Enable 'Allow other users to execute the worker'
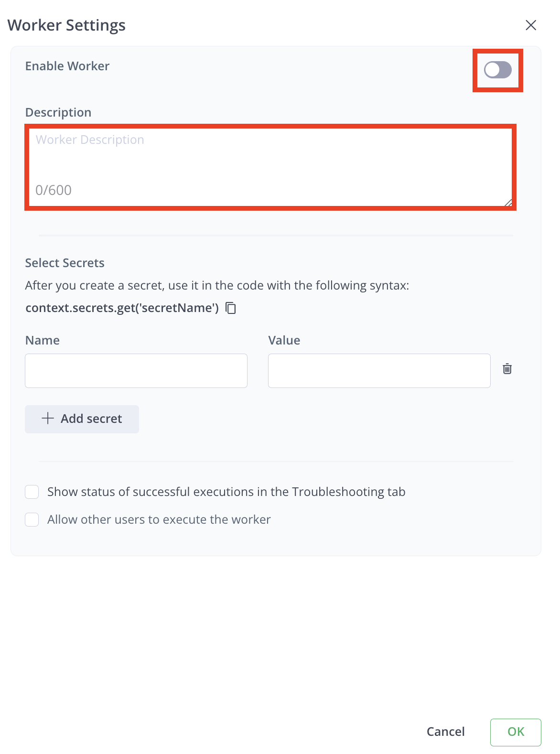Viewport: 560px width, 754px height. click(x=32, y=519)
